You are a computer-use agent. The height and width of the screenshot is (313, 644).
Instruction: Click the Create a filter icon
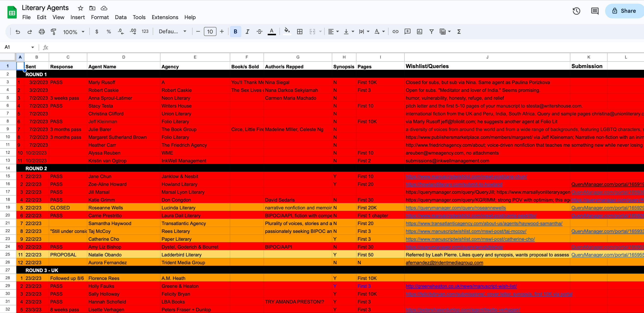tap(431, 32)
